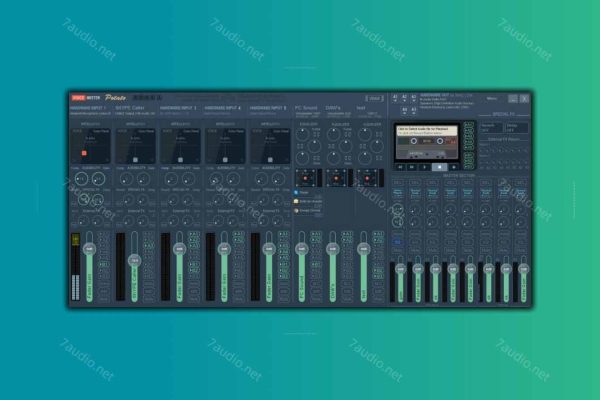Toggle B2 bus on HARDWARE INPUT 3 strip
Screen dimensions: 600x400
194,270
